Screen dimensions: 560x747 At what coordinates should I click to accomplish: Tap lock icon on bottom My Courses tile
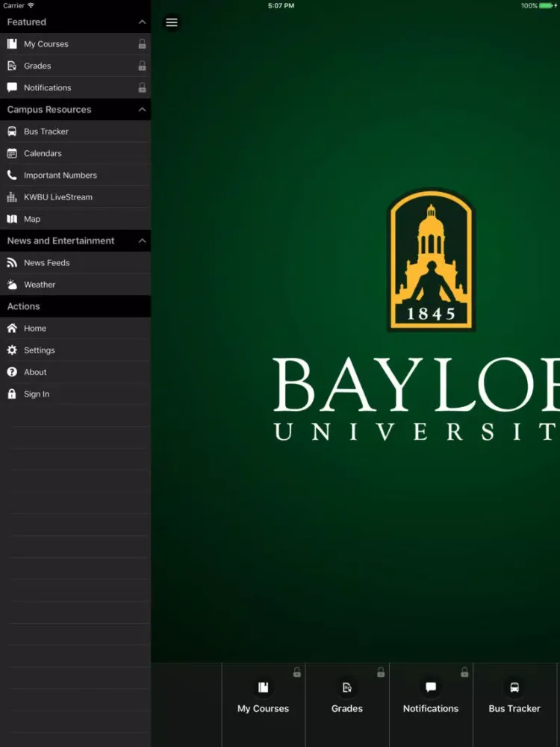point(296,672)
